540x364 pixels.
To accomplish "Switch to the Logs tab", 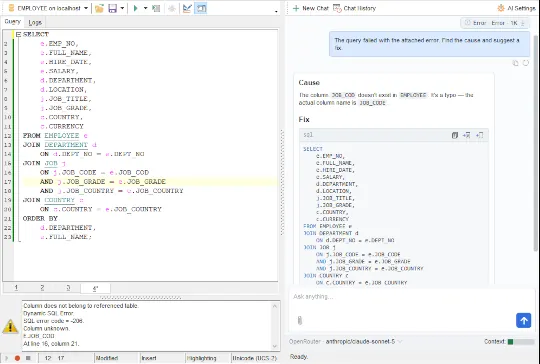I will click(x=35, y=22).
